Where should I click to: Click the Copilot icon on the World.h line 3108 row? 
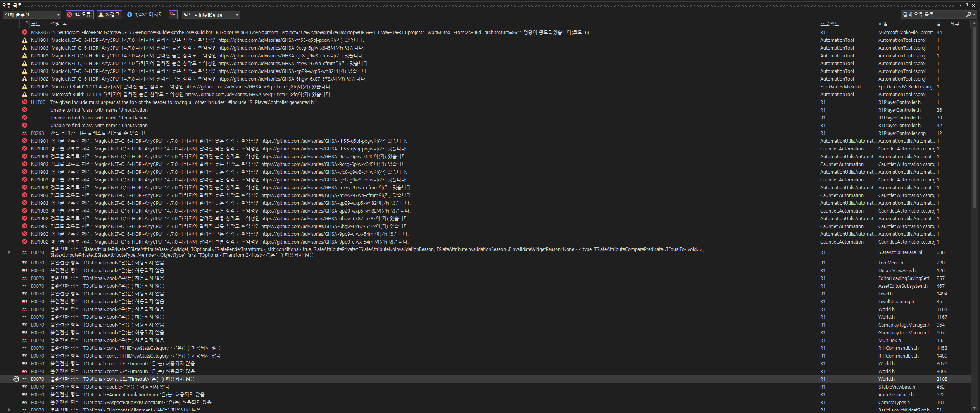pyautogui.click(x=16, y=379)
